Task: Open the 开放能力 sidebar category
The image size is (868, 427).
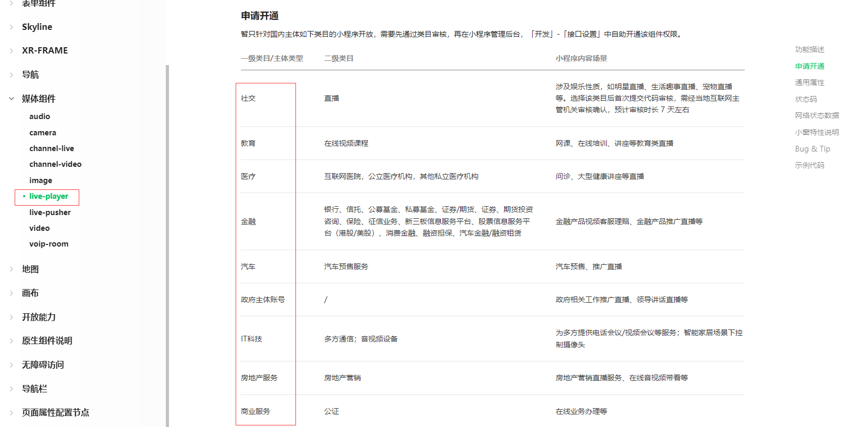Action: click(x=39, y=317)
